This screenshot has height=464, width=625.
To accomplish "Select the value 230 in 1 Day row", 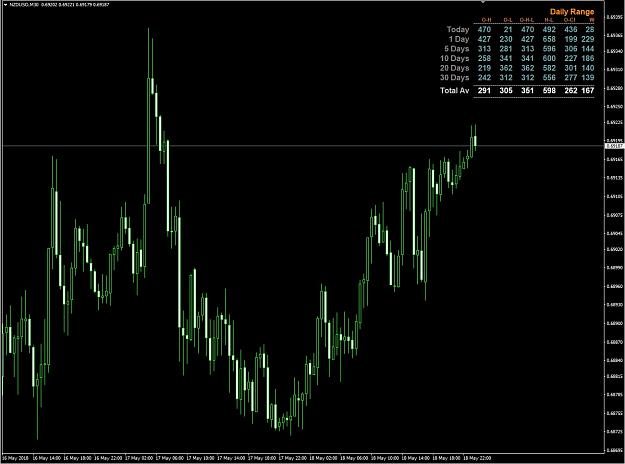I will point(506,39).
